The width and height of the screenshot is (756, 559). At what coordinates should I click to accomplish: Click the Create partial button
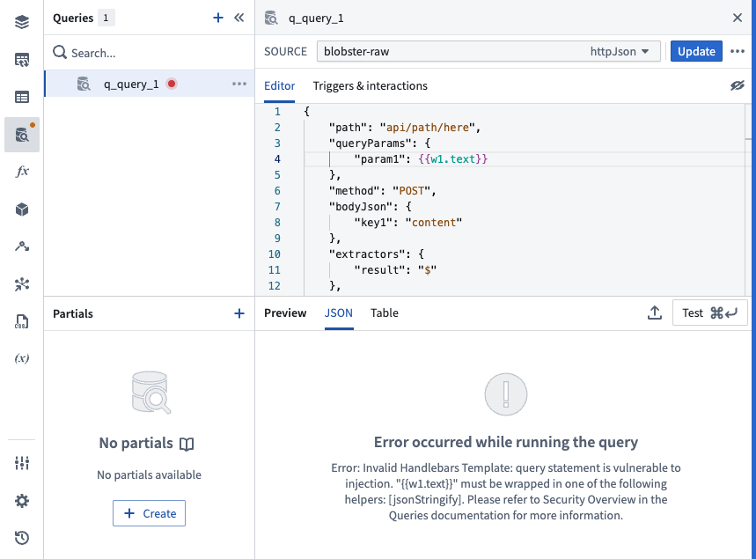point(149,513)
